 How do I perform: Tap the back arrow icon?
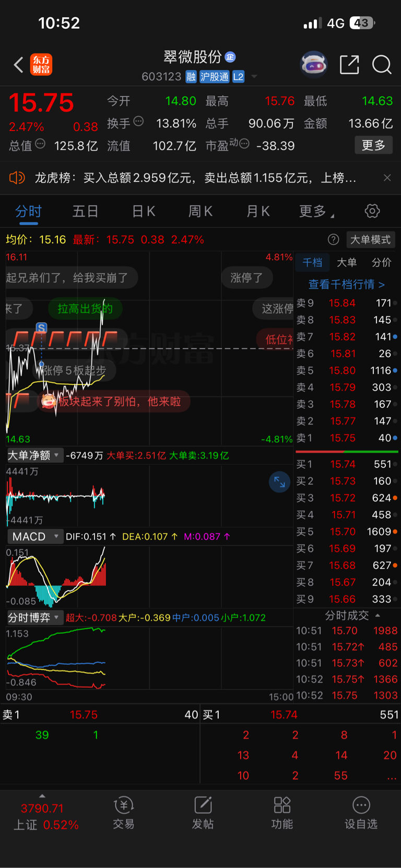(x=18, y=65)
